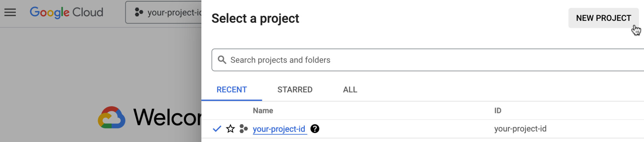Click the project icon in your-project-id row

point(244,129)
